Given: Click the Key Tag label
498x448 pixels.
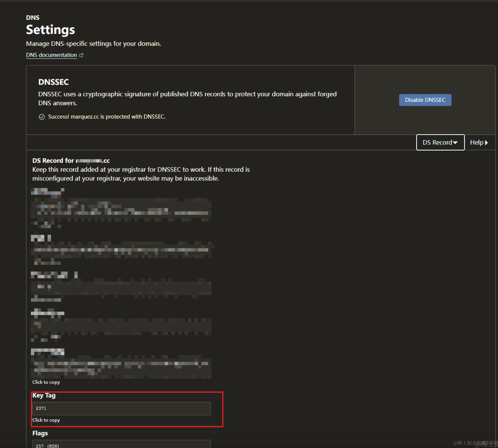Looking at the screenshot, I should click(x=44, y=396).
